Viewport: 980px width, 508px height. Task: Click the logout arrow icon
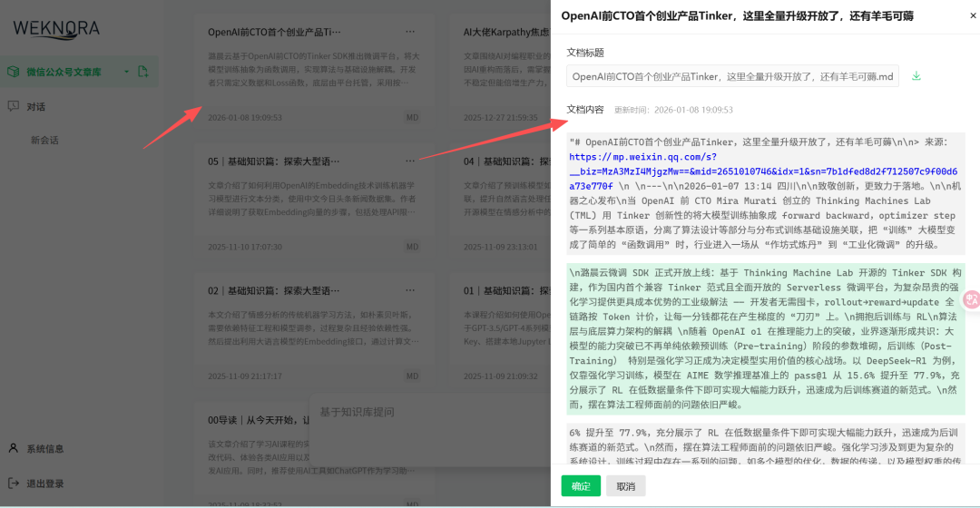13,483
